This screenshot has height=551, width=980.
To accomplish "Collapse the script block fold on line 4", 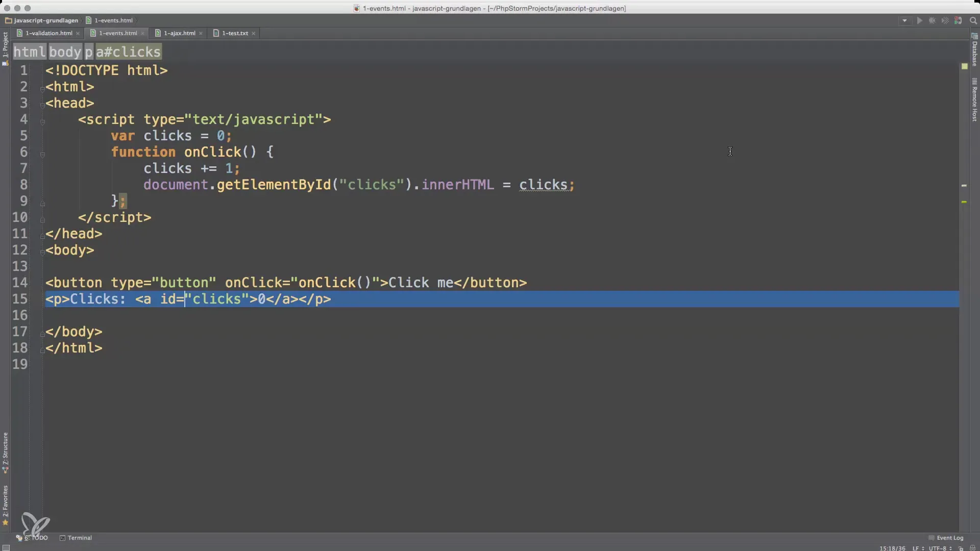I will click(42, 121).
